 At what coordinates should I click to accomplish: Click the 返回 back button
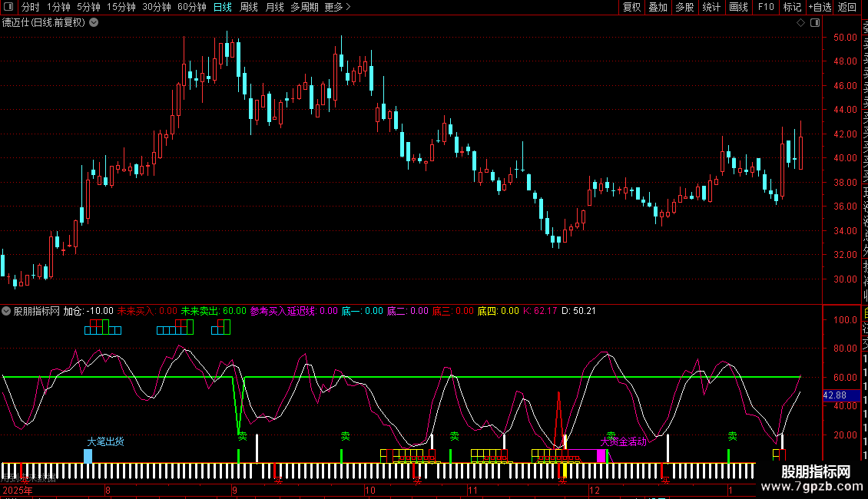pyautogui.click(x=847, y=7)
